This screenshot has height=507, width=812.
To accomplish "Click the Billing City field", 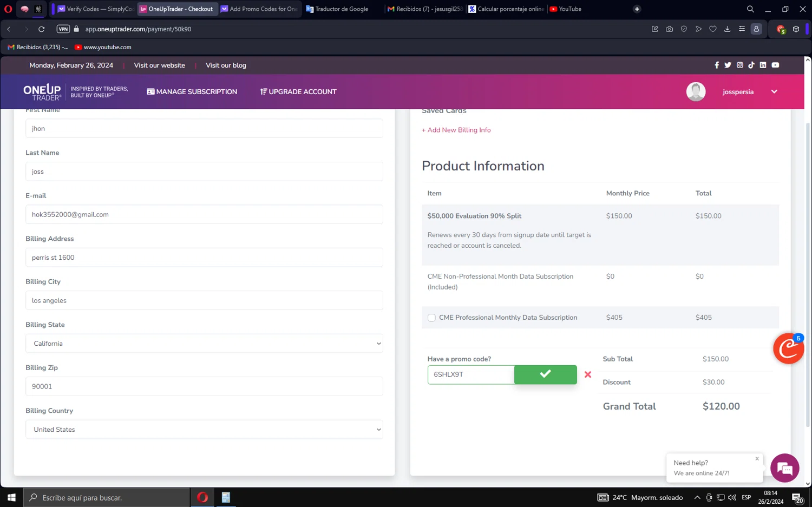I will coord(204,301).
